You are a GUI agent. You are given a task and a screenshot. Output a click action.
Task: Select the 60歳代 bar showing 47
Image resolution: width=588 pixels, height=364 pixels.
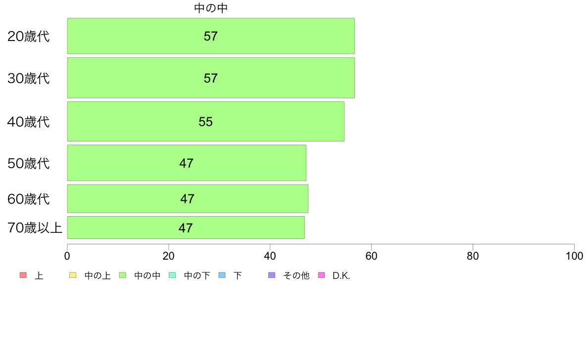(188, 199)
